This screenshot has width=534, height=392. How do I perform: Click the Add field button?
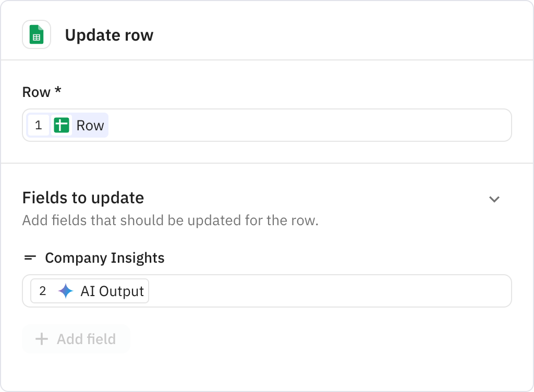[x=76, y=339]
